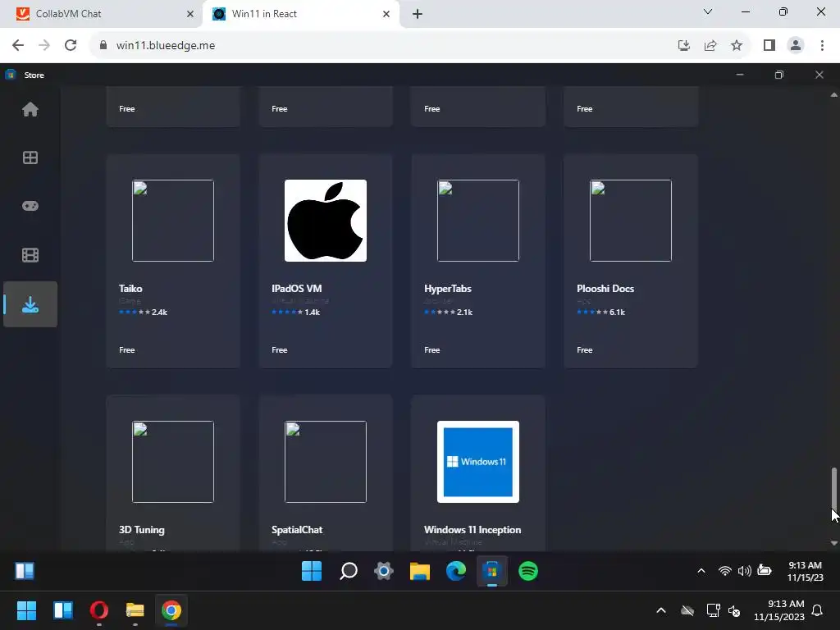Go back in browser history
Image resolution: width=840 pixels, height=630 pixels.
(x=18, y=45)
